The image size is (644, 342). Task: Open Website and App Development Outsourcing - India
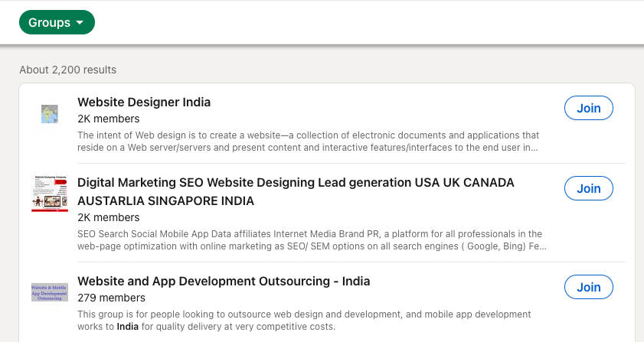point(224,280)
